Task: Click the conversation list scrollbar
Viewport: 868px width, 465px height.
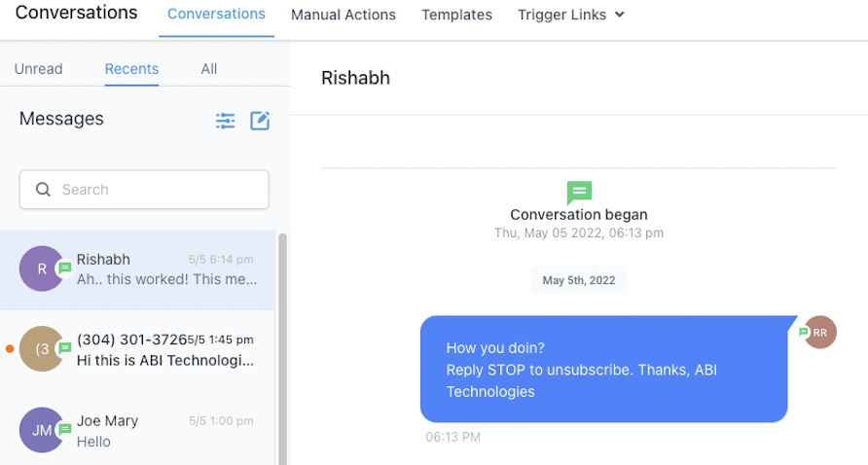Action: pyautogui.click(x=282, y=348)
